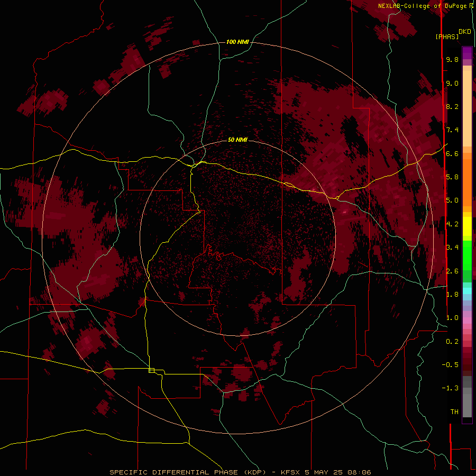
Task: Pick the pink band of the color bar
Action: click(467, 321)
